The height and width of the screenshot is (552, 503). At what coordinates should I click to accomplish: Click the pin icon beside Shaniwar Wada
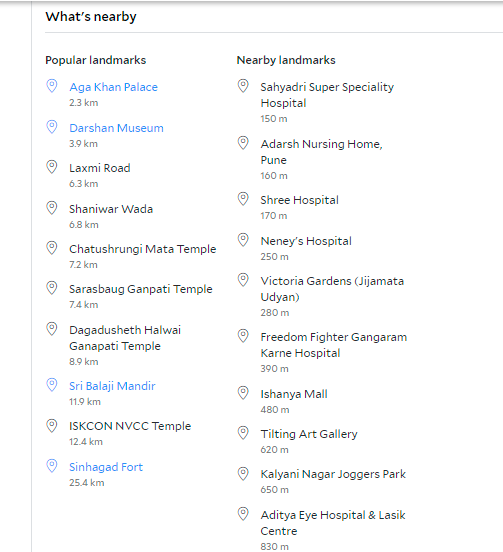(x=52, y=208)
